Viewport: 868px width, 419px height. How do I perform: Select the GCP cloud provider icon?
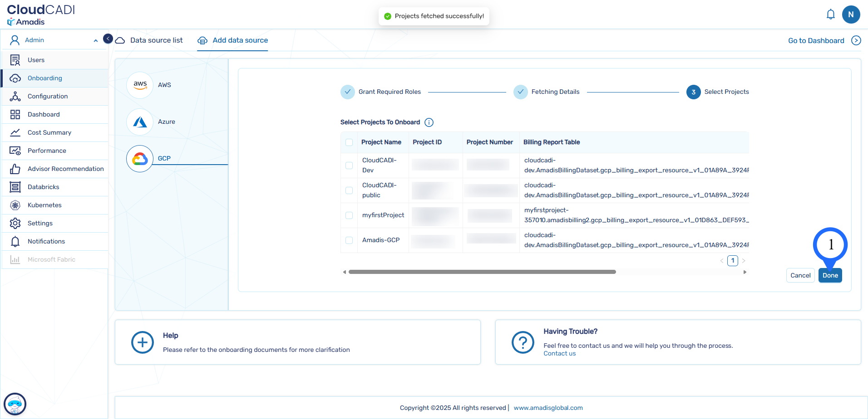tap(140, 158)
